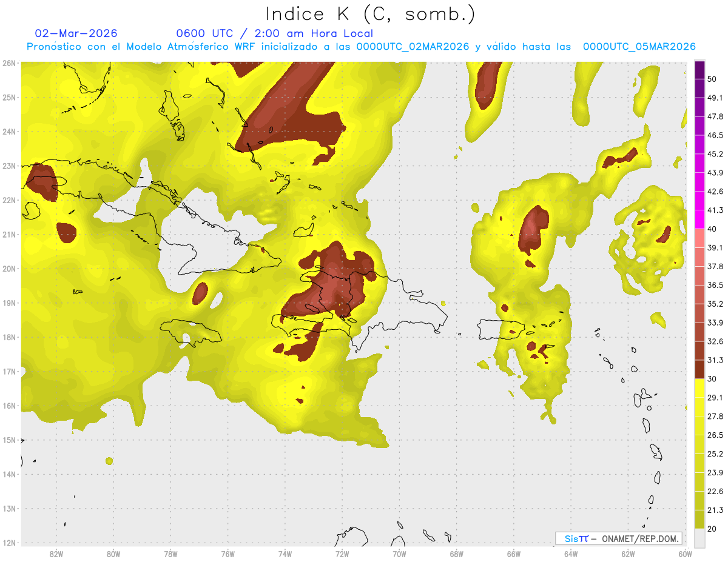Image resolution: width=728 pixels, height=562 pixels.
Task: Click the '26N' latitude label
Action: click(x=8, y=63)
